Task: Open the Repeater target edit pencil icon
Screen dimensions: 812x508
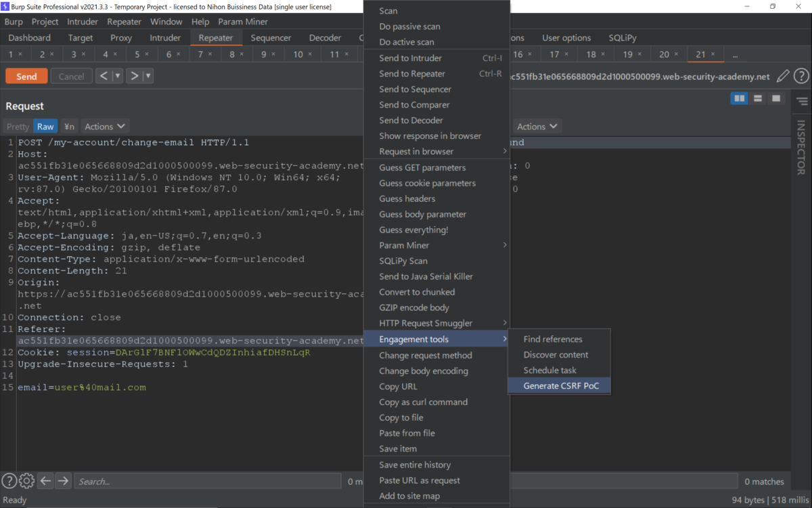Action: point(783,76)
